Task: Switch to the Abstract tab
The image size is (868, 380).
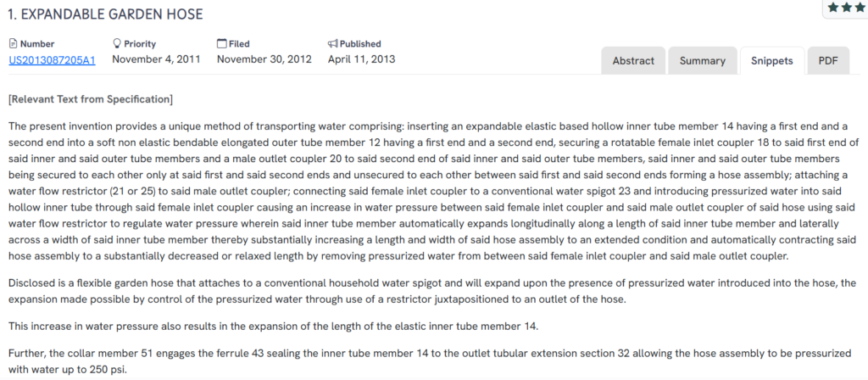Action: point(633,61)
